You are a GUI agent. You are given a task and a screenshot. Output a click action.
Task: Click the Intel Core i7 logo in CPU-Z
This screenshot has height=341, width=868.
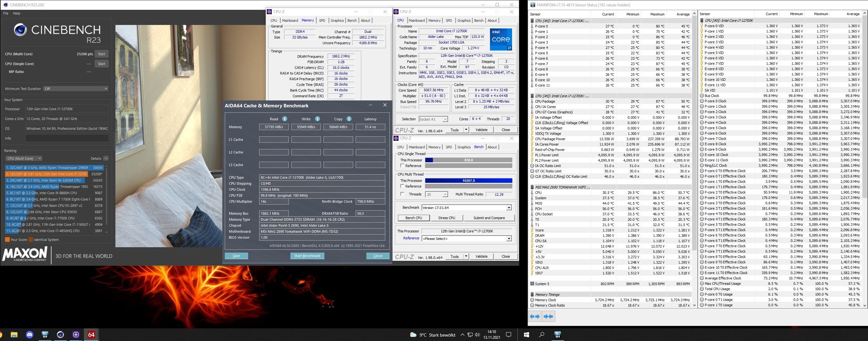pyautogui.click(x=501, y=39)
